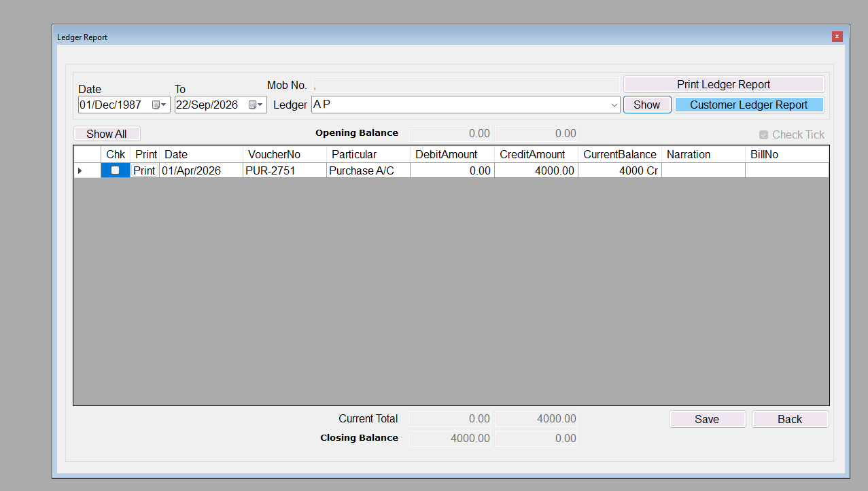Select the debit amount cell 0.00 in PUR-2751 row
The image size is (868, 491).
[452, 170]
